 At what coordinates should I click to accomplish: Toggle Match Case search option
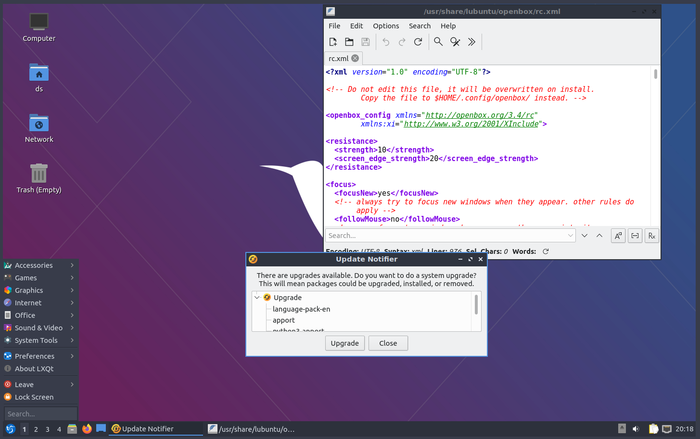619,236
